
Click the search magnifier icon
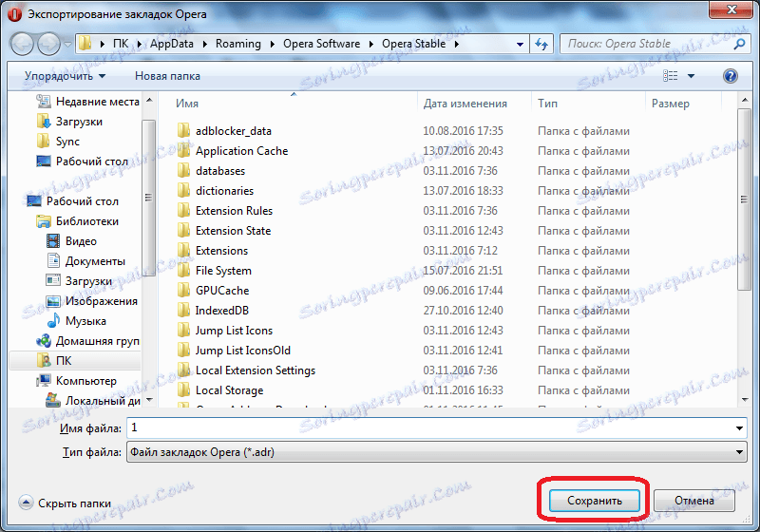tap(739, 44)
